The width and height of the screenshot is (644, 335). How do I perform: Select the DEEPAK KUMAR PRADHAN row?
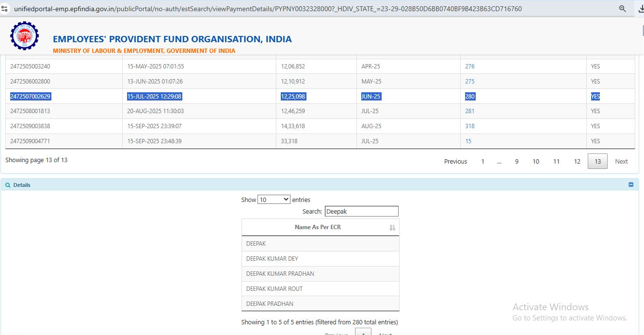pyautogui.click(x=280, y=274)
